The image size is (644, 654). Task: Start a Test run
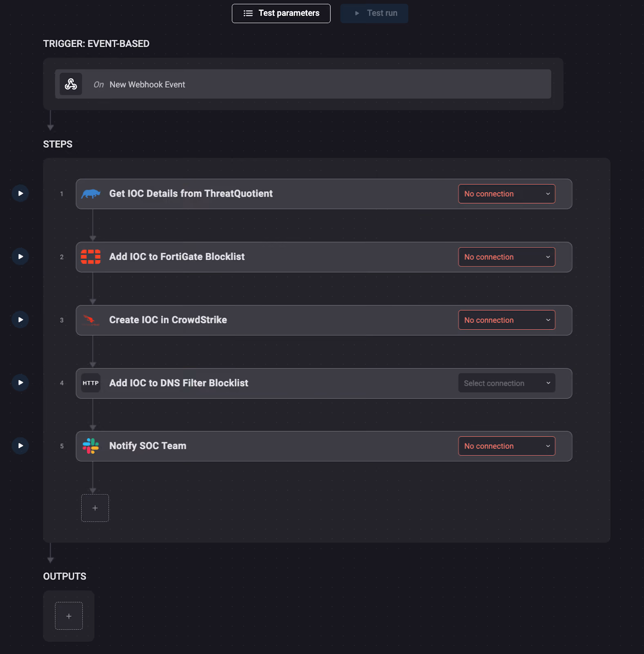pos(374,13)
